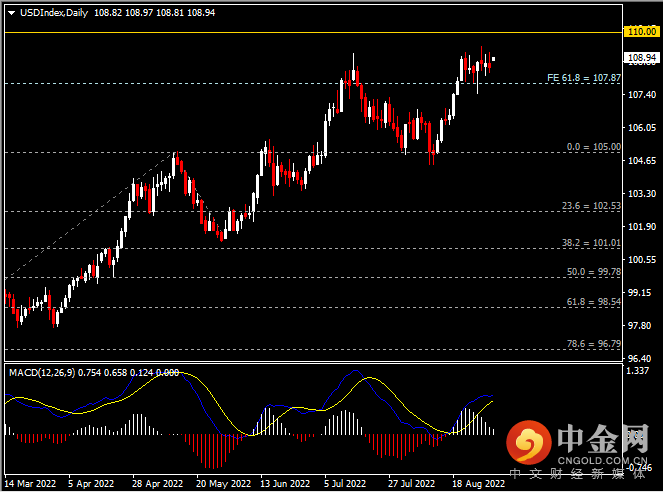Screen dimensions: 663x492
Task: Click the 100.55 price scale value
Action: [642, 260]
